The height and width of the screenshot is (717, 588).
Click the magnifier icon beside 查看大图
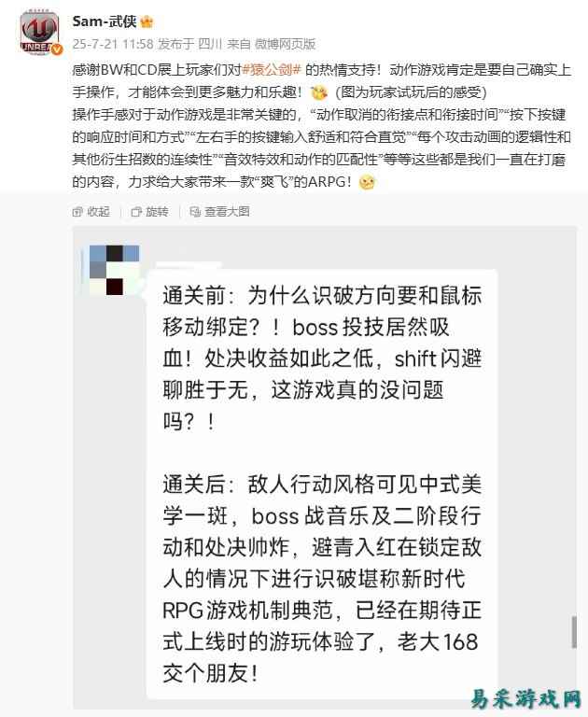click(195, 212)
